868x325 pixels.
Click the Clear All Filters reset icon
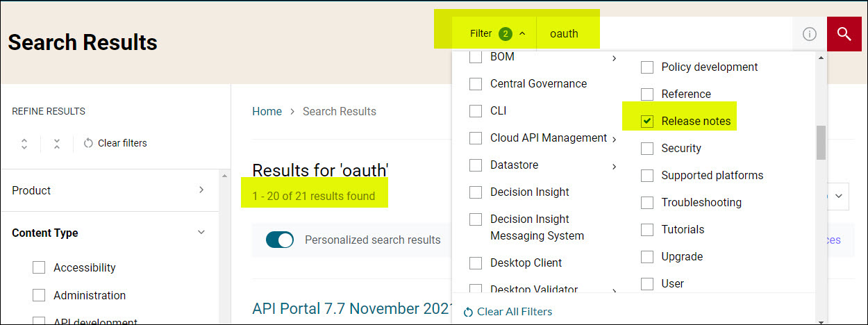(x=468, y=312)
